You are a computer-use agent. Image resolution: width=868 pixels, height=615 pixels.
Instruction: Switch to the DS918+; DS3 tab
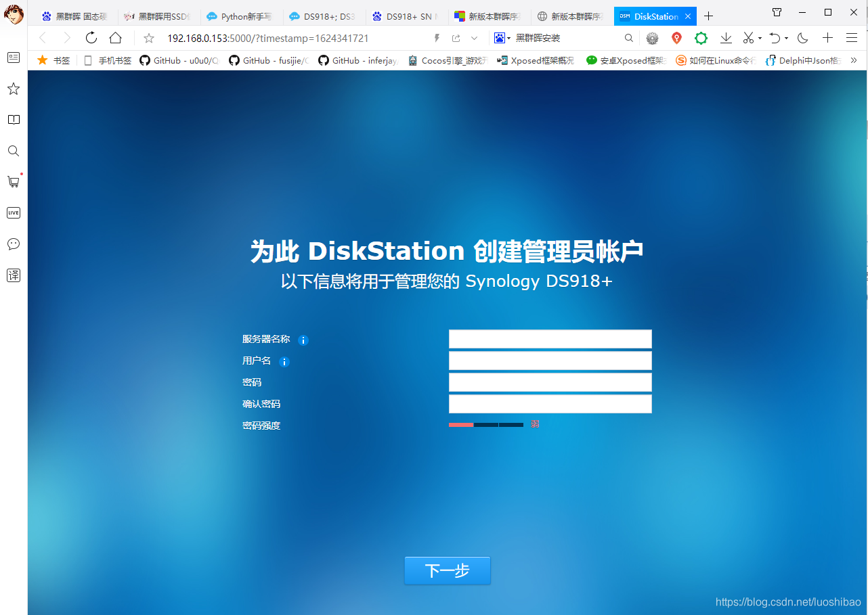[x=324, y=16]
